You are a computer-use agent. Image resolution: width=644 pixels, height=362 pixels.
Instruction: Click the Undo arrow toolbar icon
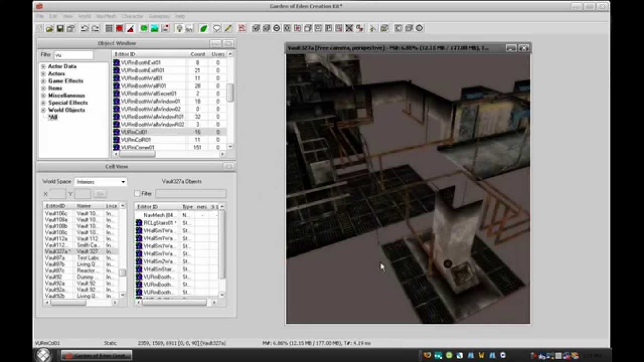click(x=85, y=29)
